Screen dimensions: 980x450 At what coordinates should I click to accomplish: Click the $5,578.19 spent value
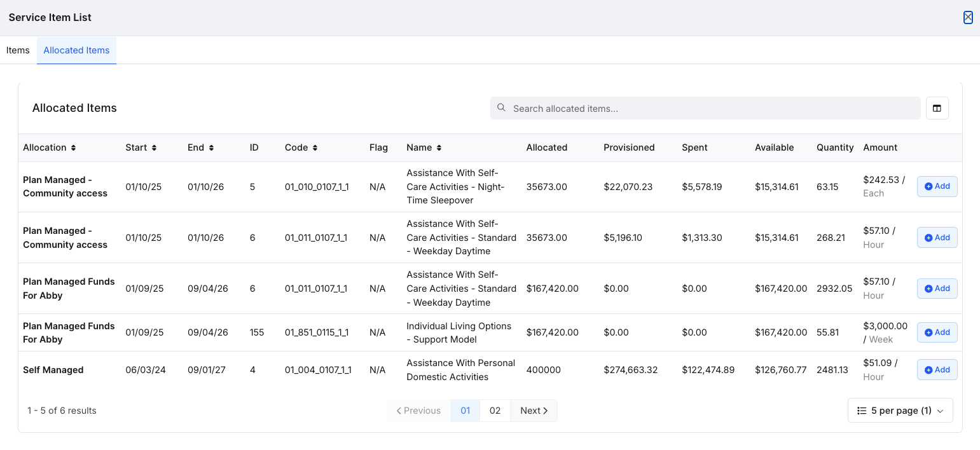tap(701, 187)
